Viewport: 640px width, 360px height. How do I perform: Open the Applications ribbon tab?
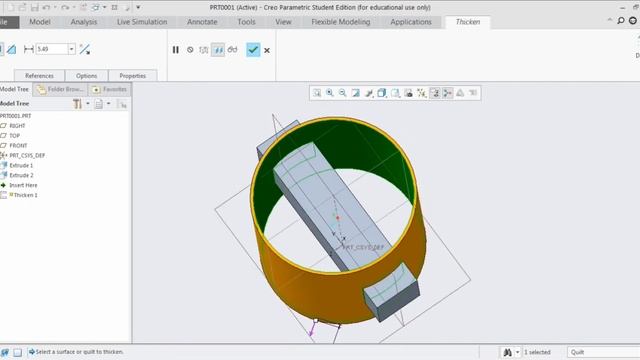click(411, 22)
